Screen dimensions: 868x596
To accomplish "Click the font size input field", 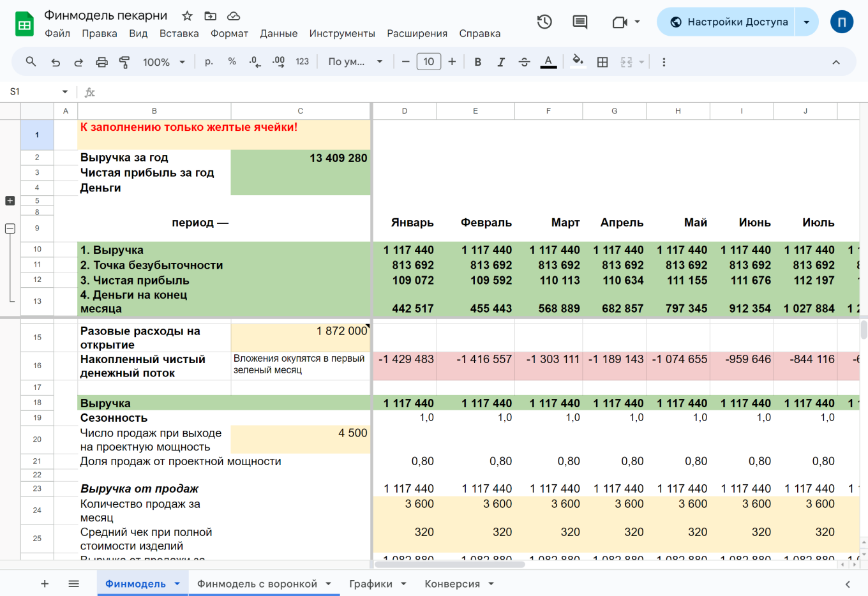I will pos(428,62).
